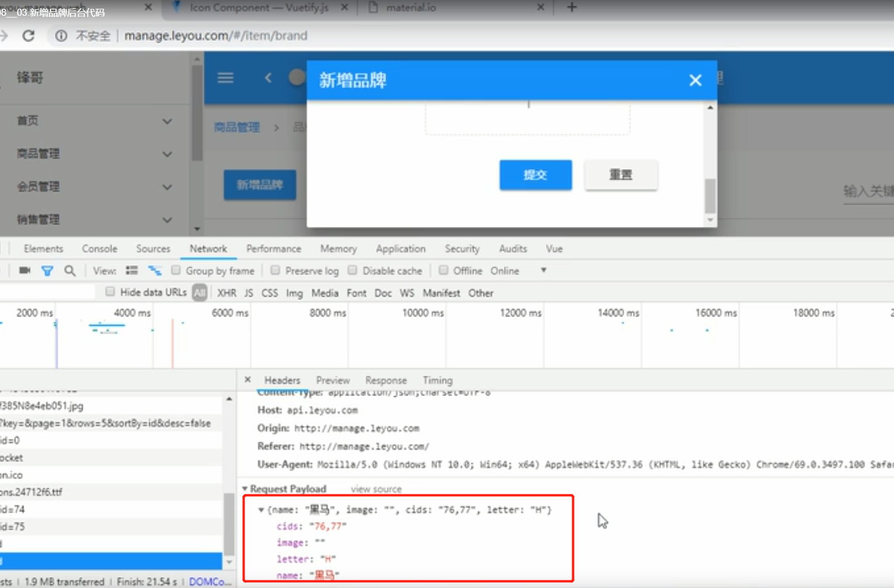Image resolution: width=894 pixels, height=588 pixels.
Task: Reset the form with 重置 button
Action: pyautogui.click(x=621, y=174)
